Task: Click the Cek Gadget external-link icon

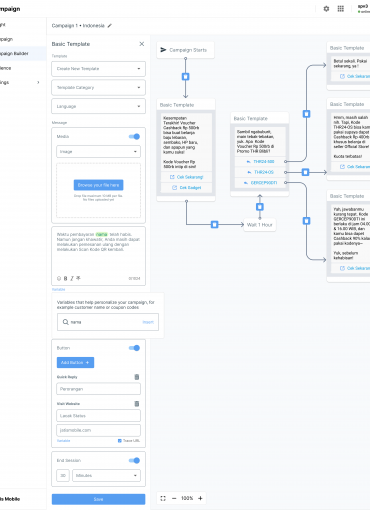Action: 174,188
